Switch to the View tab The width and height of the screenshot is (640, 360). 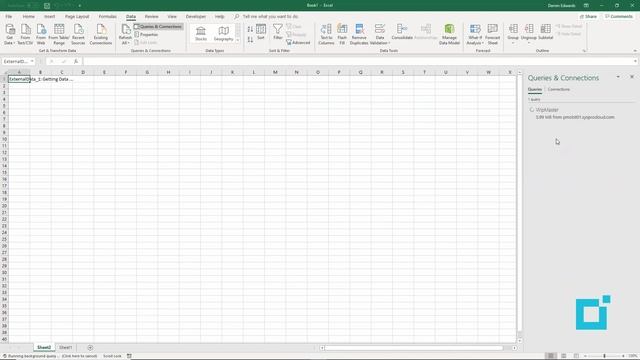(172, 16)
